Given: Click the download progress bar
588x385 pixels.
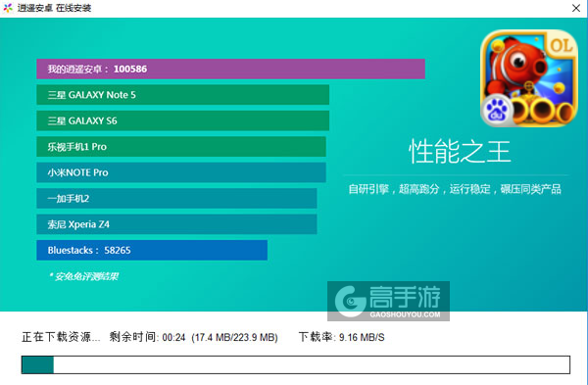Looking at the screenshot, I should 296,364.
